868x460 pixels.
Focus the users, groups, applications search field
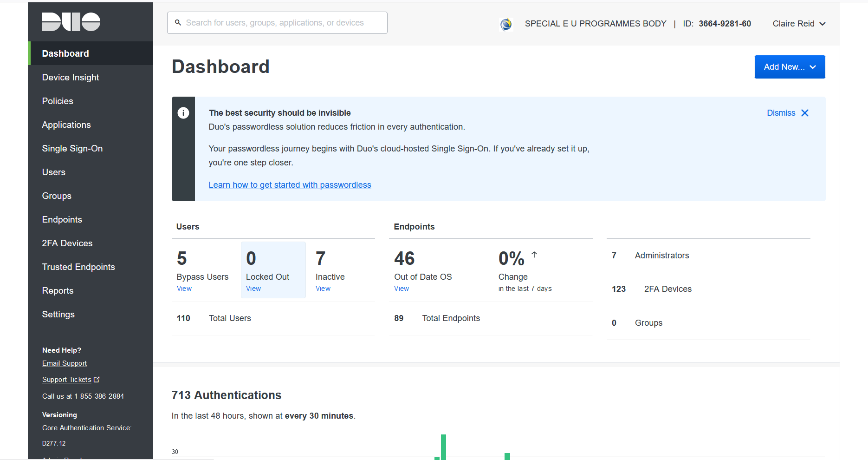point(277,23)
